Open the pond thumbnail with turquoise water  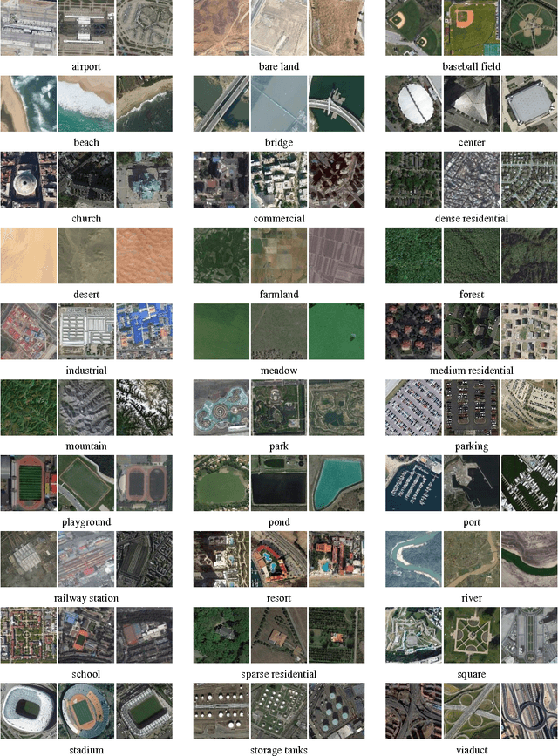337,484
